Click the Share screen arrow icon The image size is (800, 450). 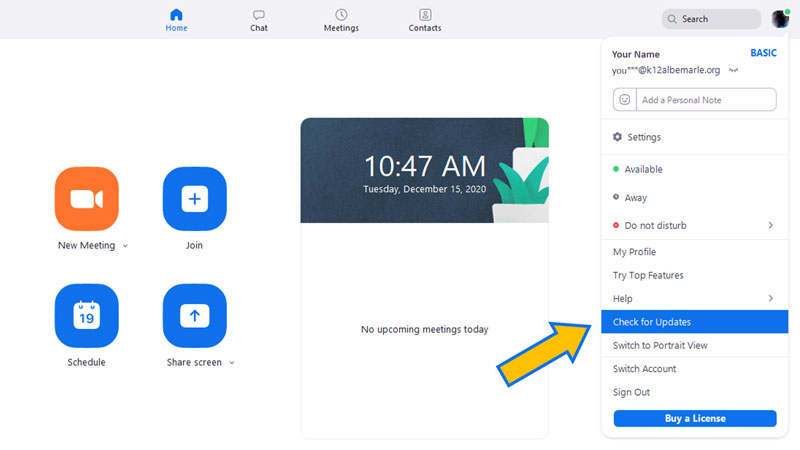coord(194,315)
